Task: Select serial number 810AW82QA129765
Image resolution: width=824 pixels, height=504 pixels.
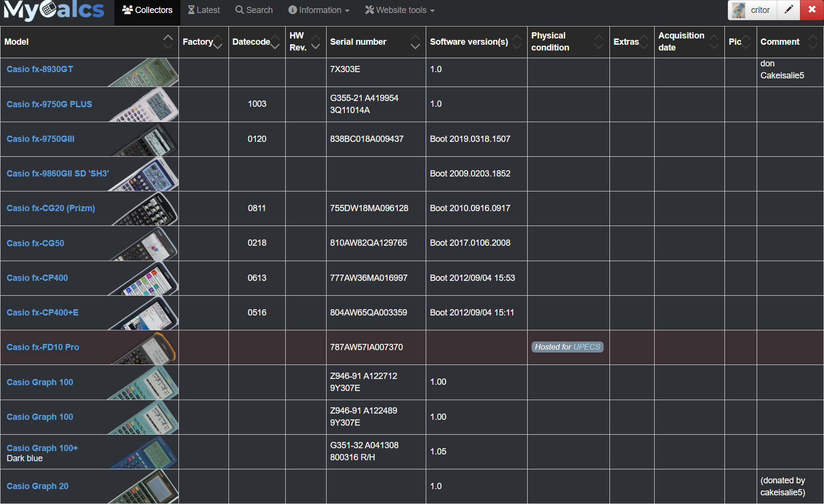Action: click(368, 243)
